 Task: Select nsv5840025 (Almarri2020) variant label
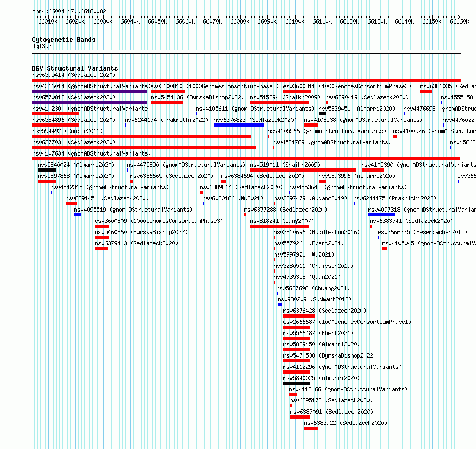(x=321, y=378)
